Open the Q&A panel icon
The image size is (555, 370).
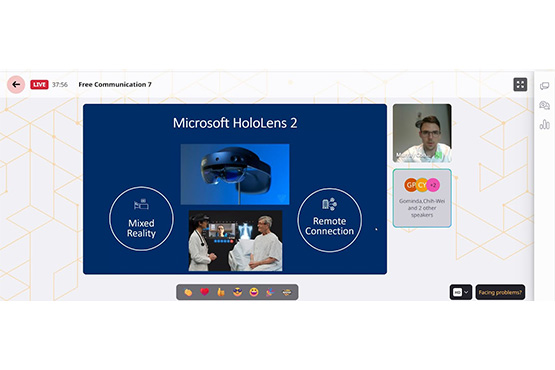(544, 105)
